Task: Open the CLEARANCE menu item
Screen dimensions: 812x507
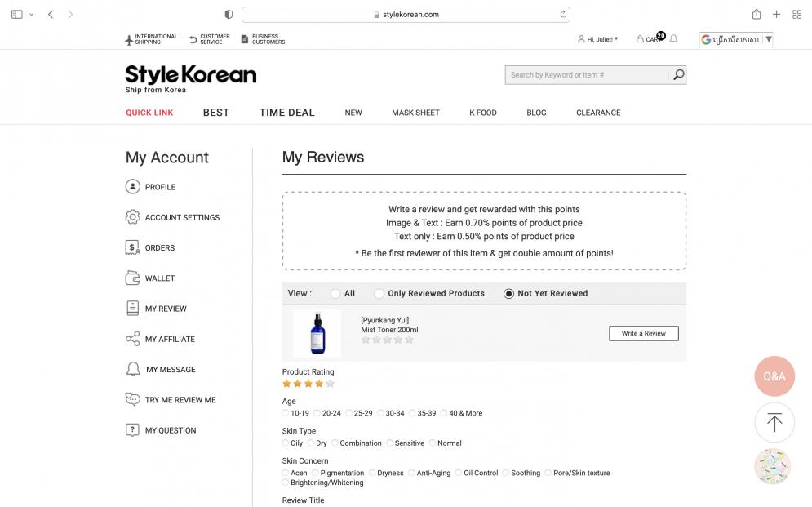Action: click(x=598, y=113)
